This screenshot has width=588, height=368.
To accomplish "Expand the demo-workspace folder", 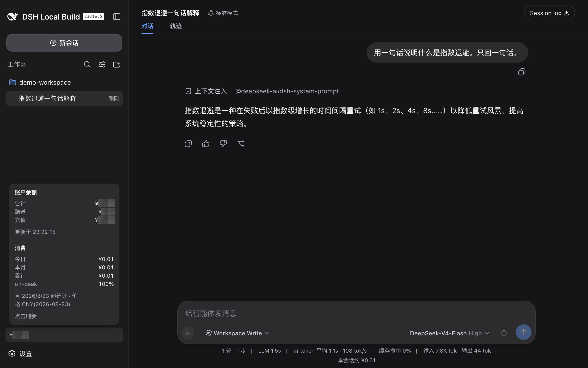I will [64, 83].
